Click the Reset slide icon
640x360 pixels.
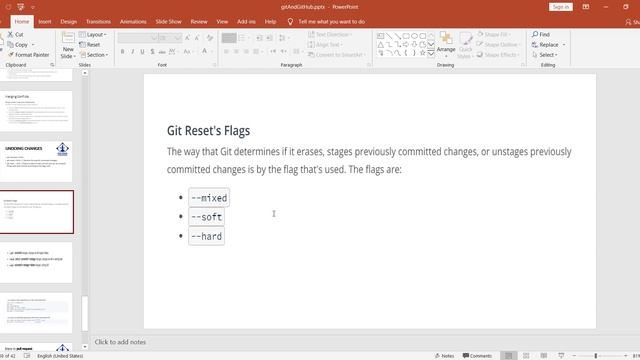(82, 44)
